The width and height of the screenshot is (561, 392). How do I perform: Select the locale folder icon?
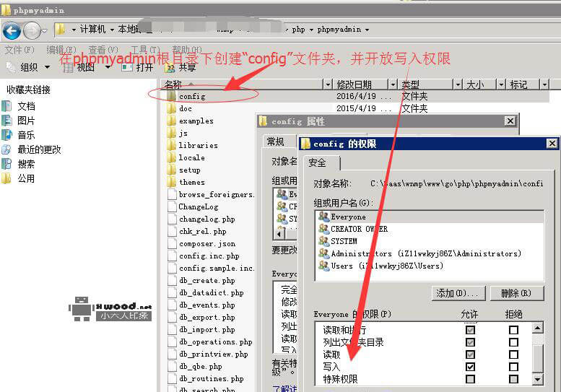coord(171,157)
